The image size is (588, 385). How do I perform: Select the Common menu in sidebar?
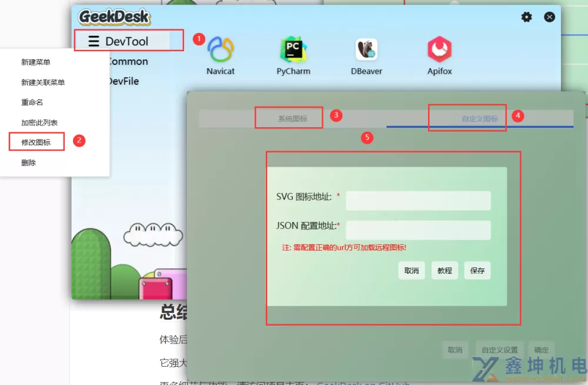(128, 61)
